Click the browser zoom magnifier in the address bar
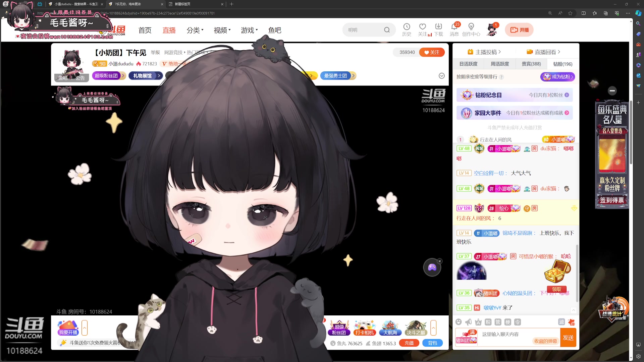Viewport: 644px width, 362px height. click(x=550, y=13)
